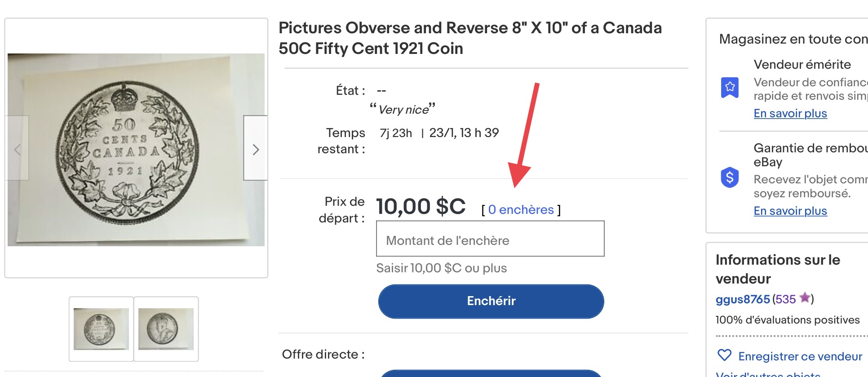Open En savoir plus under Vendeur émérite
The width and height of the screenshot is (868, 377).
pyautogui.click(x=790, y=113)
